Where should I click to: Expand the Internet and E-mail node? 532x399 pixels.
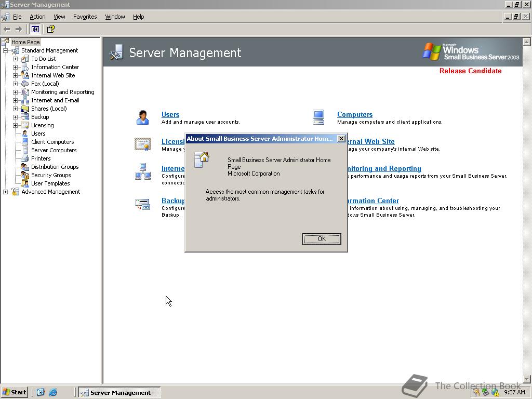tap(15, 100)
